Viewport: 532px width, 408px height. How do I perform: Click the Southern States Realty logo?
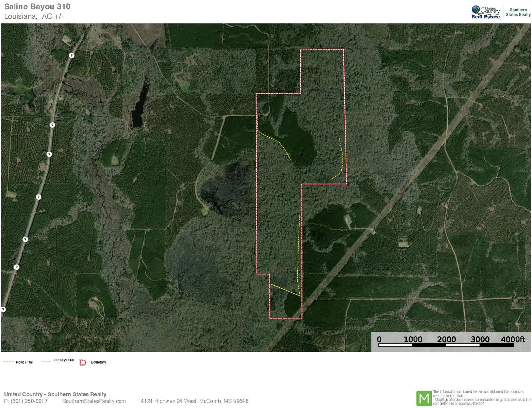pyautogui.click(x=518, y=12)
